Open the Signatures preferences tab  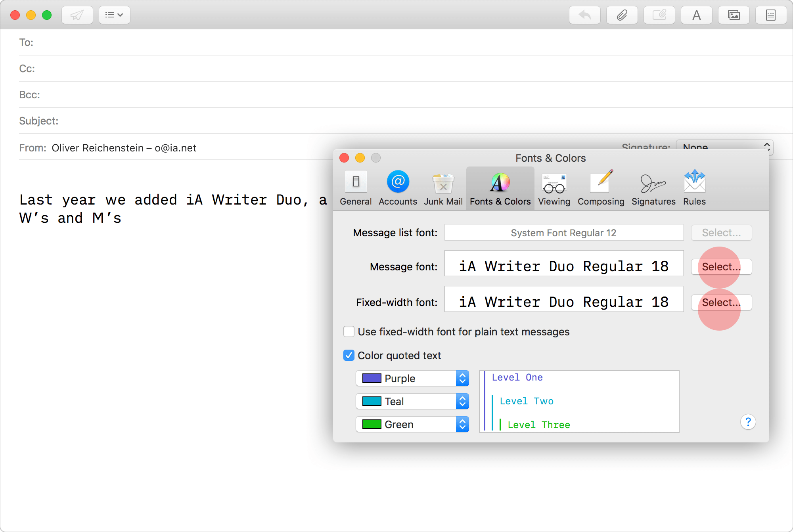653,188
